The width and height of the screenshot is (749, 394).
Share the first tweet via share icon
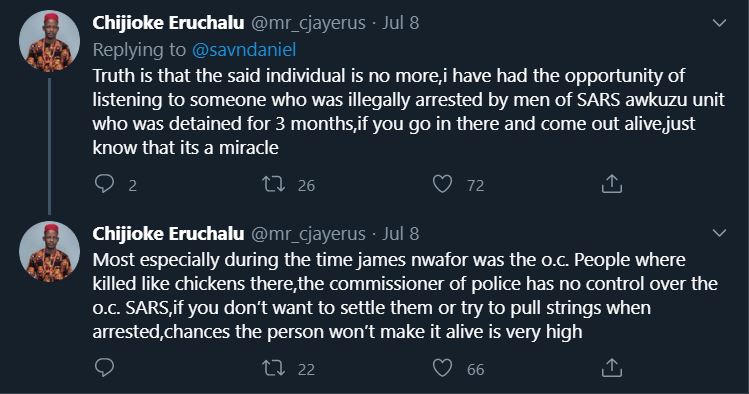611,184
